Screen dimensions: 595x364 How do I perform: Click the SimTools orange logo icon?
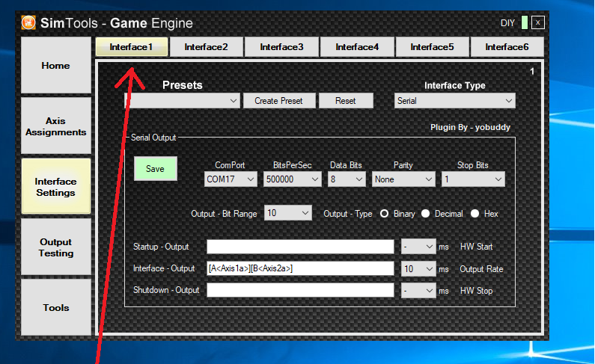(x=28, y=22)
